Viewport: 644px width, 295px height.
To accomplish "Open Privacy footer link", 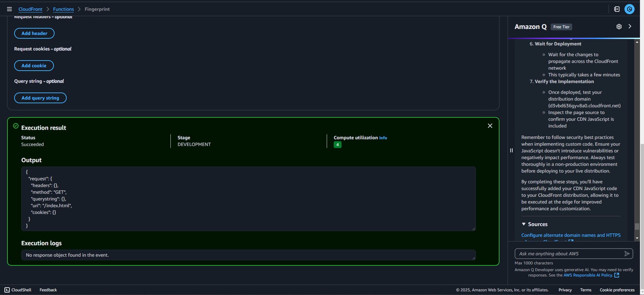I will coord(565,290).
